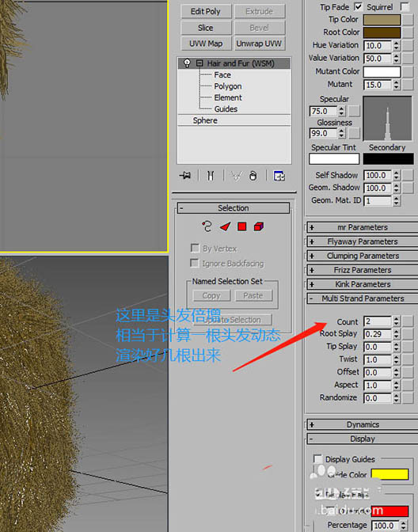
Task: Select Polygon in modifier stack
Action: [228, 86]
